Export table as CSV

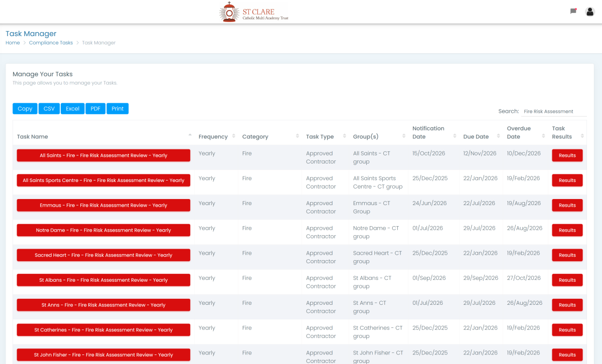pos(49,109)
